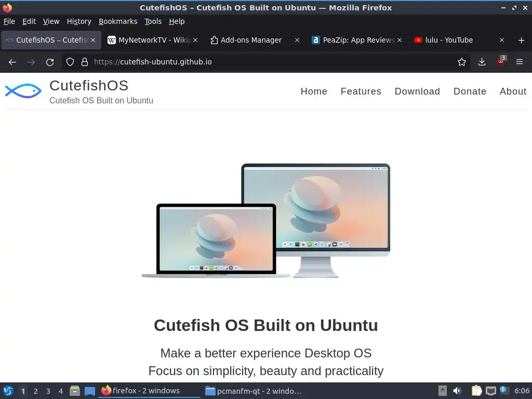Close the CutefishOS tab

(93, 40)
